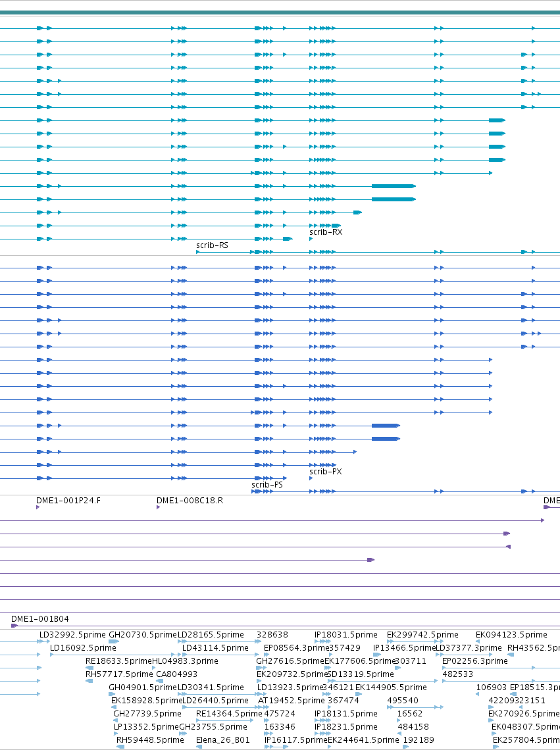
Task: Select EST label EK158928.5prime
Action: (x=147, y=700)
